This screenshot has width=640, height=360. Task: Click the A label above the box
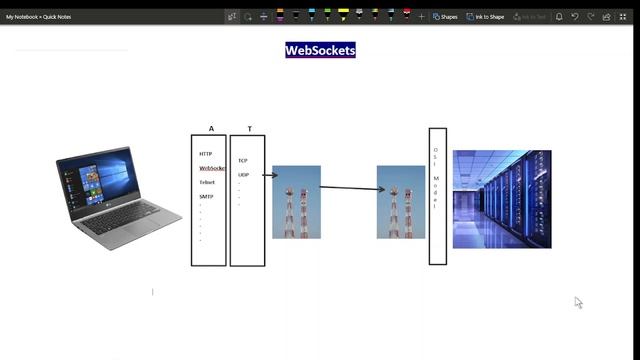pyautogui.click(x=211, y=129)
